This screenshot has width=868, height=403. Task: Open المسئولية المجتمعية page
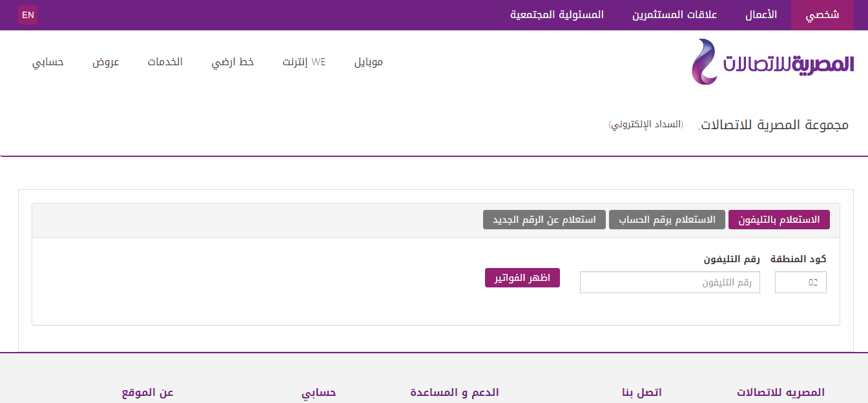pyautogui.click(x=557, y=15)
